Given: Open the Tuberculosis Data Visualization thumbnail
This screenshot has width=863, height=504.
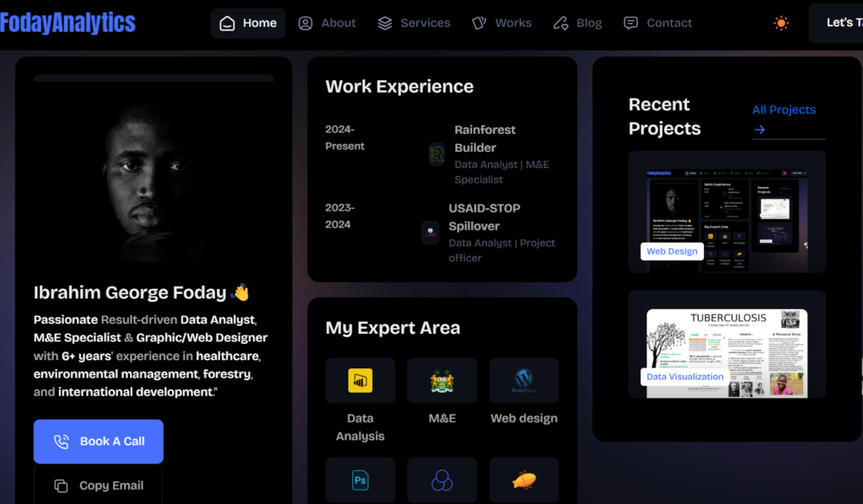Looking at the screenshot, I should tap(726, 352).
